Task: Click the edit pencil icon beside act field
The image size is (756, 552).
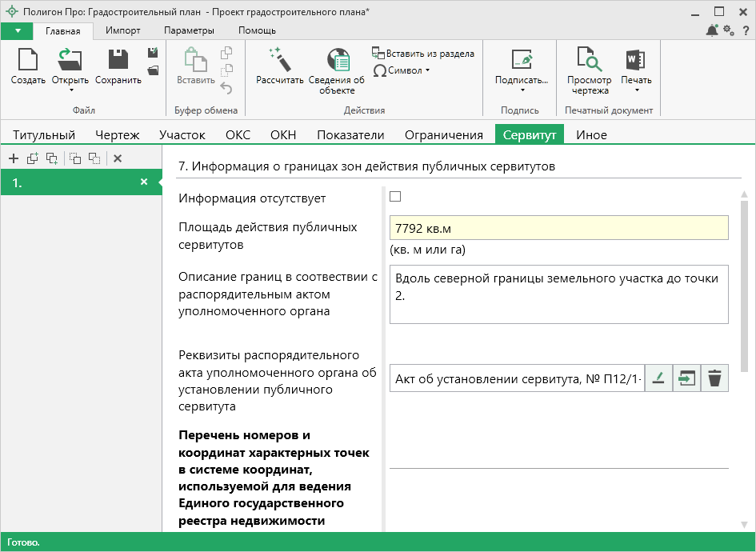Action: pyautogui.click(x=658, y=378)
